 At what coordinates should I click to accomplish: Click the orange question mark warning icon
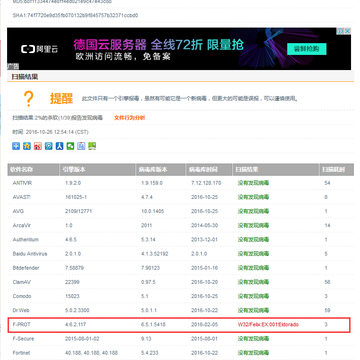(29, 99)
